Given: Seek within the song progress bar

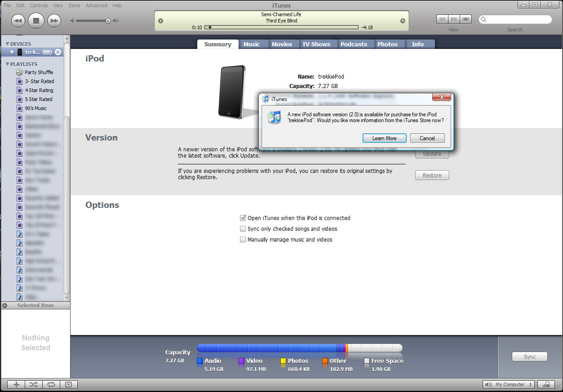Looking at the screenshot, I should (281, 27).
